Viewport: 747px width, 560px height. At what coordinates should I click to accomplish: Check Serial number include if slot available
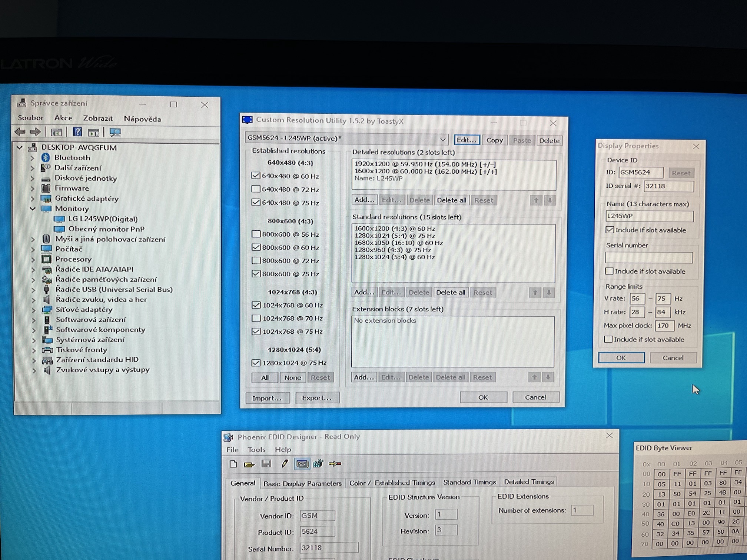pyautogui.click(x=609, y=271)
